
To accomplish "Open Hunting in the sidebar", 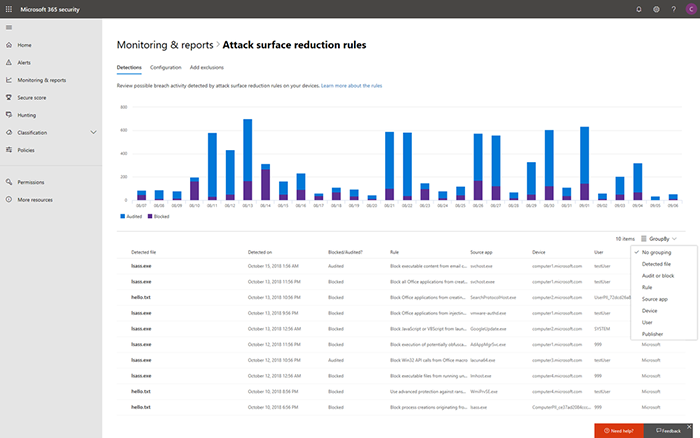I will click(x=26, y=115).
